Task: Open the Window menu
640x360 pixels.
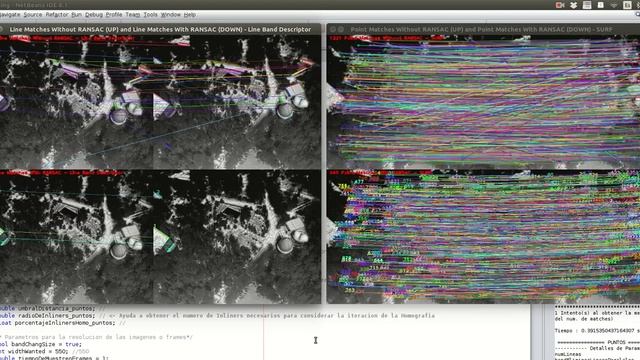Action: (171, 15)
